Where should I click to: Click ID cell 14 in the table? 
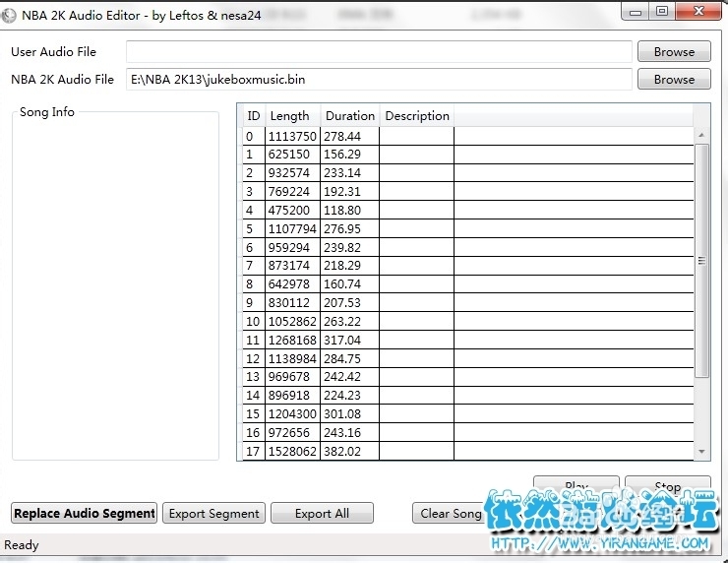[254, 395]
